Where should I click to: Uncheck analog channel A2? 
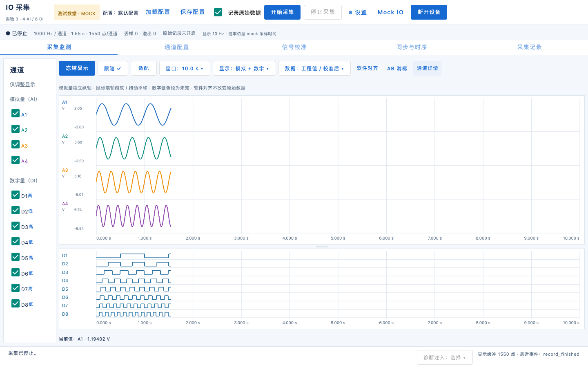[x=16, y=129]
